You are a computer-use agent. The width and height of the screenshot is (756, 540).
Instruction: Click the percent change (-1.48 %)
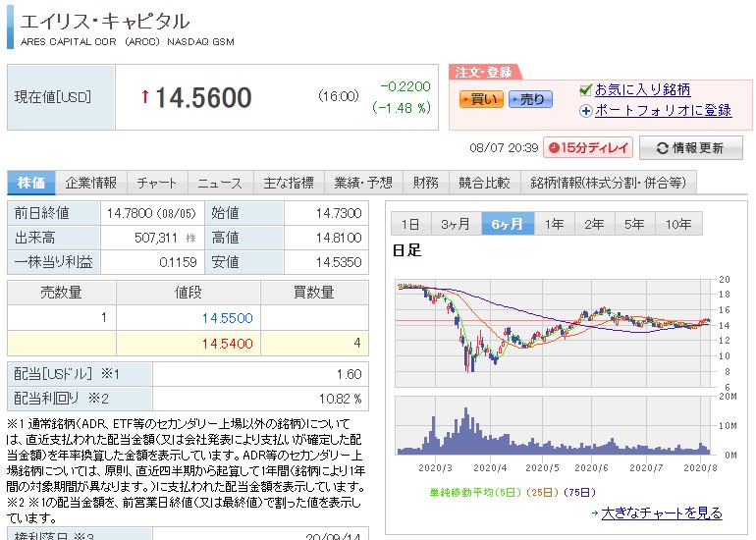(402, 108)
